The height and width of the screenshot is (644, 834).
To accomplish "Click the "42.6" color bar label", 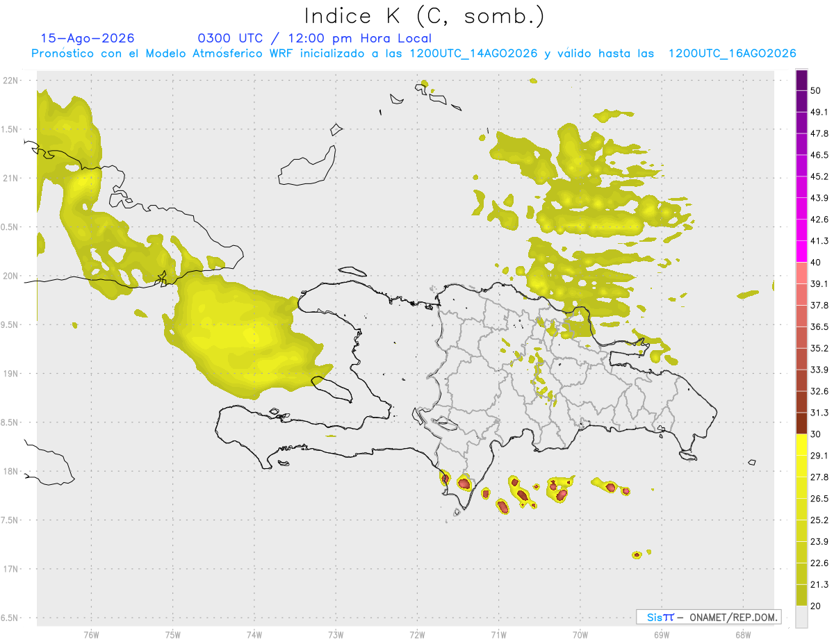I will tap(819, 220).
